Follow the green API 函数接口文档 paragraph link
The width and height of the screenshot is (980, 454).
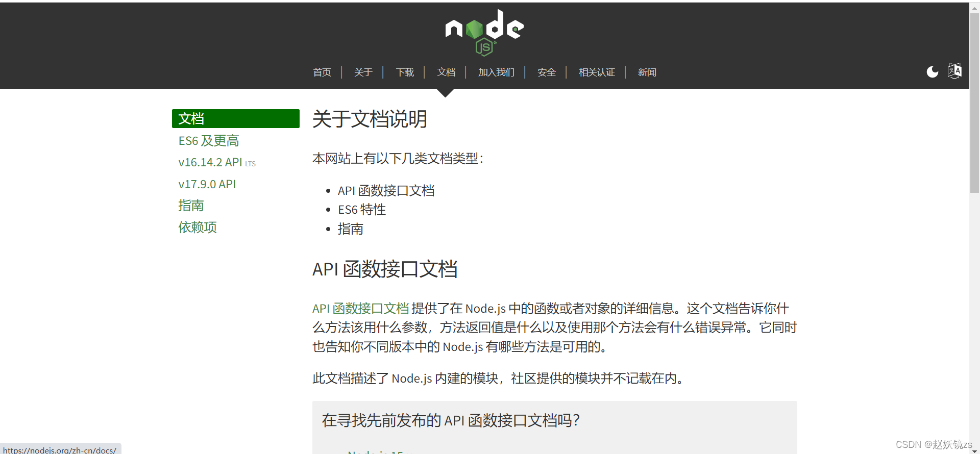click(361, 309)
